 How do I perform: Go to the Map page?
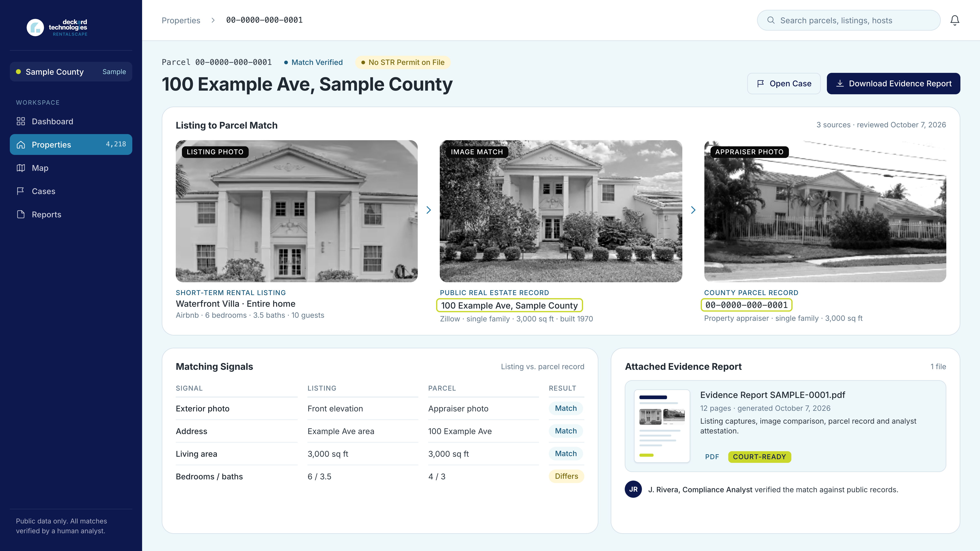coord(71,168)
